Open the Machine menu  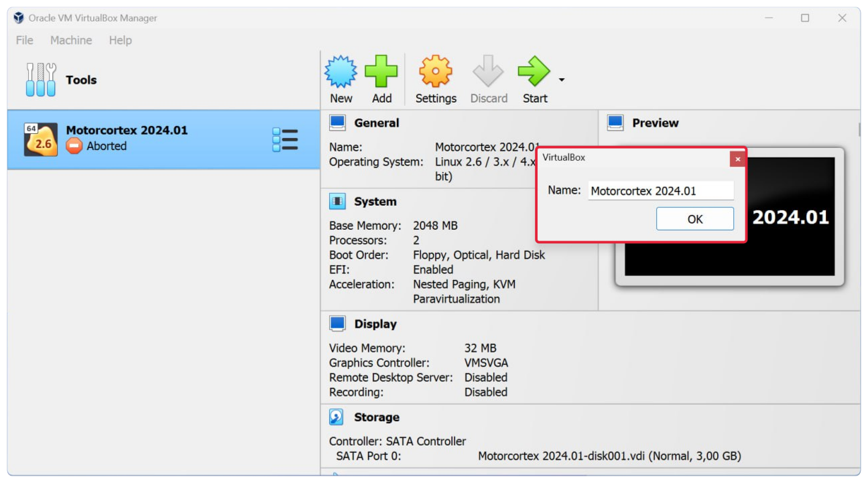pos(71,40)
